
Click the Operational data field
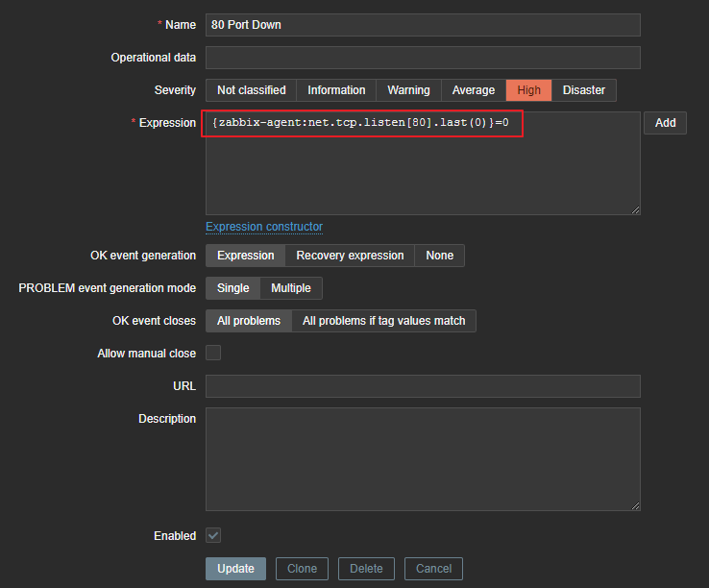tap(423, 58)
